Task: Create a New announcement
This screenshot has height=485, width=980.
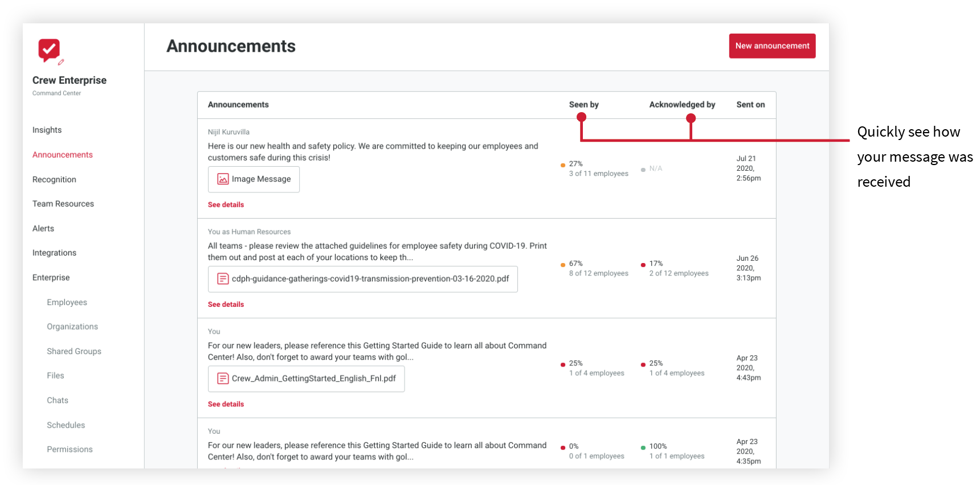Action: point(772,46)
